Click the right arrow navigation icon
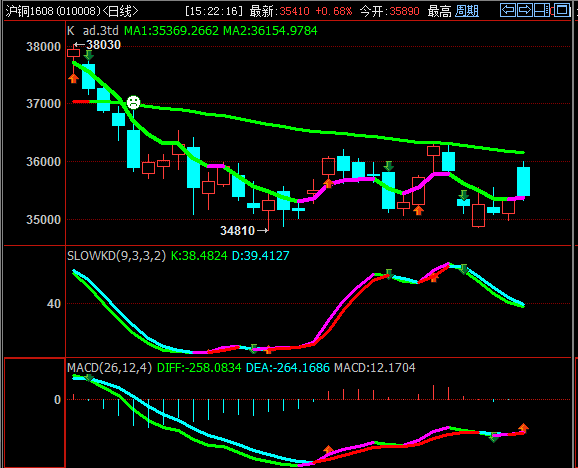Viewport: 578px width, 468px height. point(525,10)
